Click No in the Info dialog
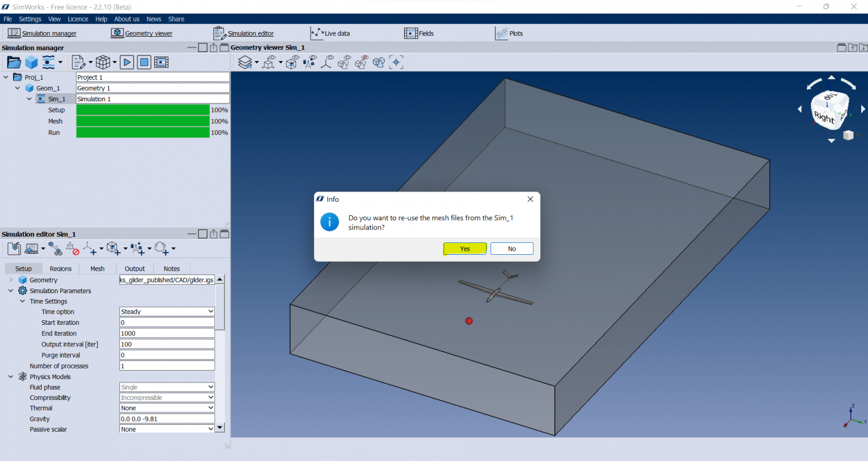Image resolution: width=868 pixels, height=461 pixels. [x=512, y=249]
